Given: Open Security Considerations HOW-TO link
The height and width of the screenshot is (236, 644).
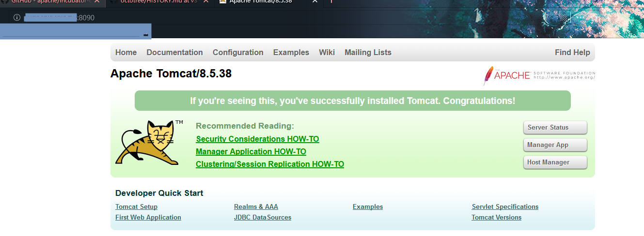Looking at the screenshot, I should [x=257, y=139].
